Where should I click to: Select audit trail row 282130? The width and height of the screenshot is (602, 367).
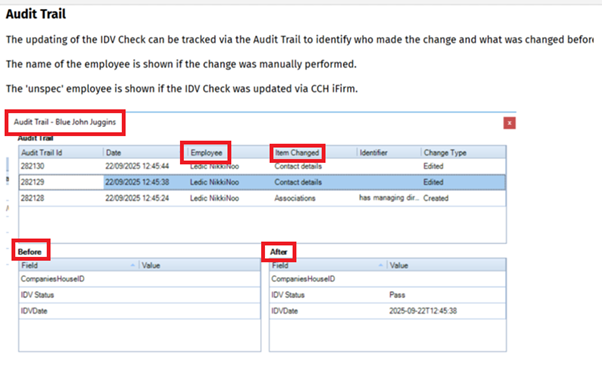click(262, 166)
